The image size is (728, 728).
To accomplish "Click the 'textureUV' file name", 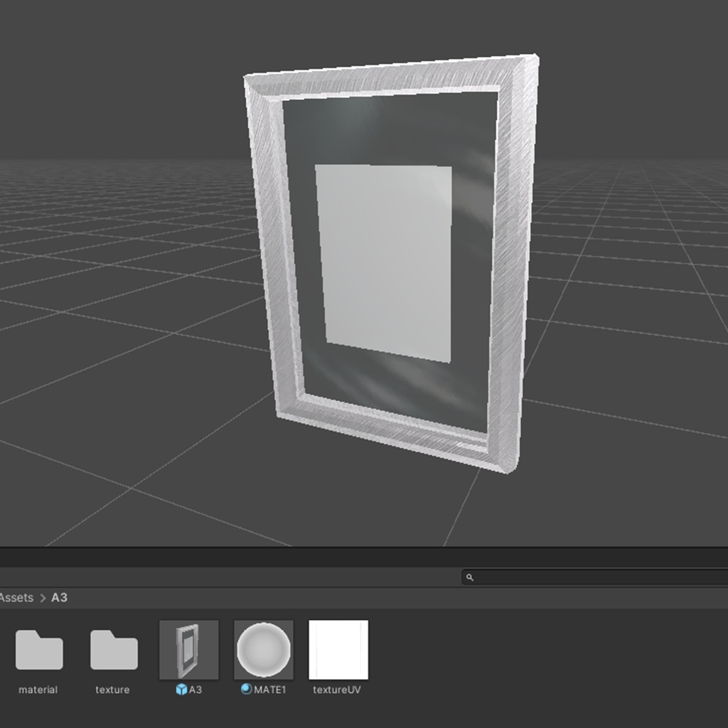I will coord(337,690).
